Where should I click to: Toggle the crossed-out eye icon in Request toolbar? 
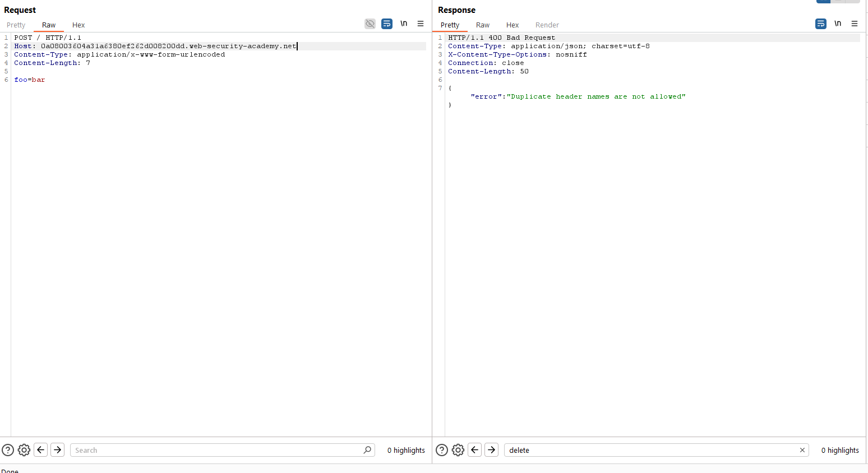[370, 24]
